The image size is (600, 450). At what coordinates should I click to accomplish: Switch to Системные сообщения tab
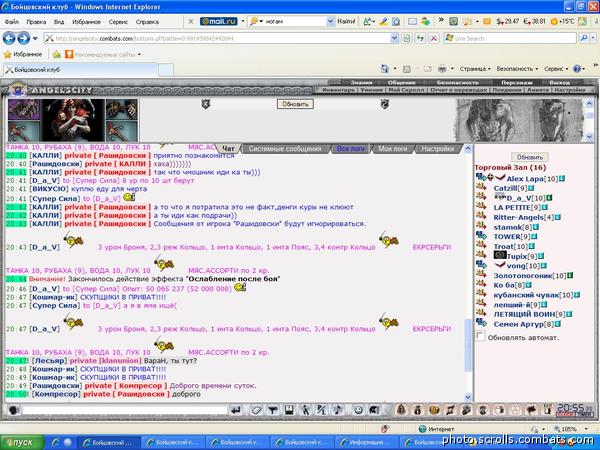(285, 148)
